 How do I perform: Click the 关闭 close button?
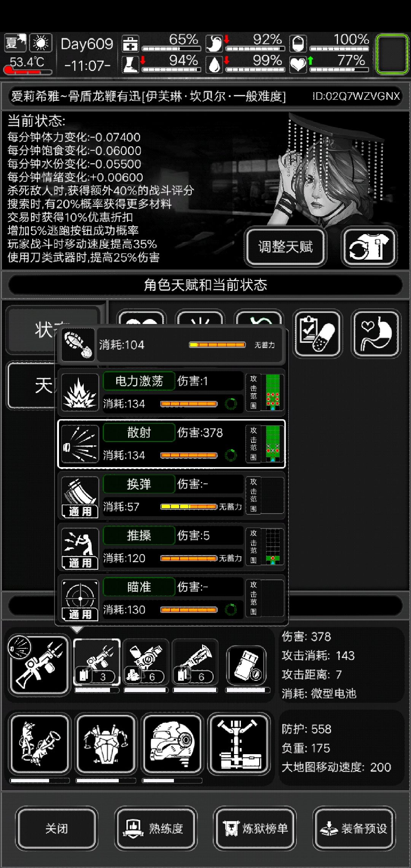[57, 828]
